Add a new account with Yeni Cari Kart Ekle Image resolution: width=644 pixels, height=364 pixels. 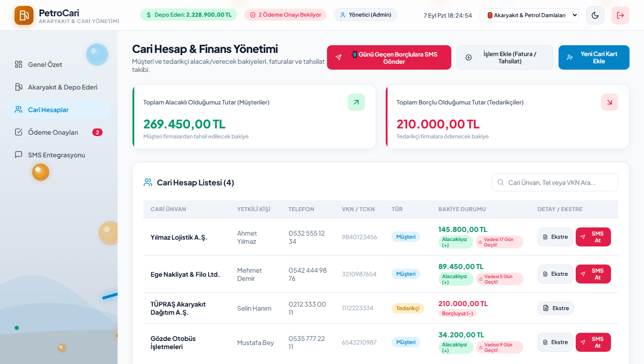pyautogui.click(x=594, y=57)
